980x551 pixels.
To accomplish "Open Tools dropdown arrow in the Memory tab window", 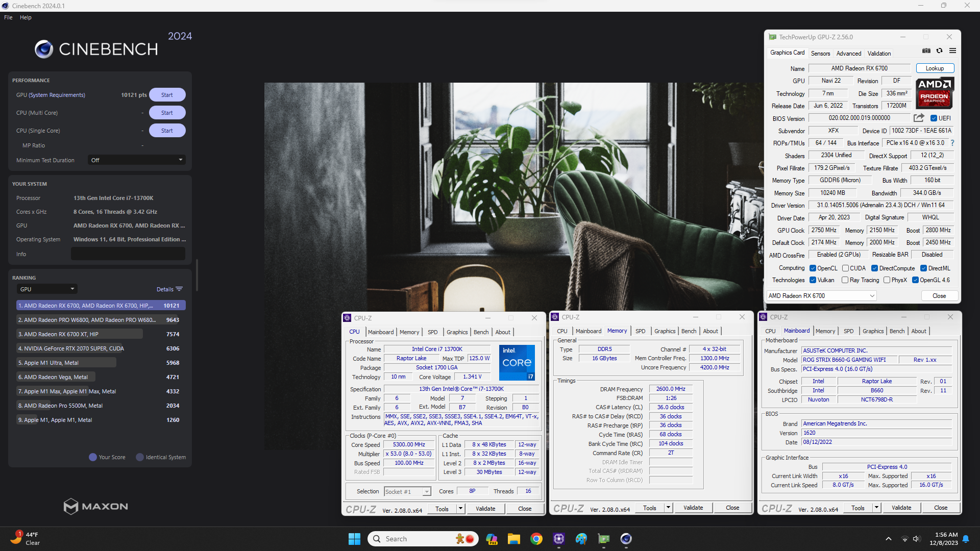I will point(668,508).
